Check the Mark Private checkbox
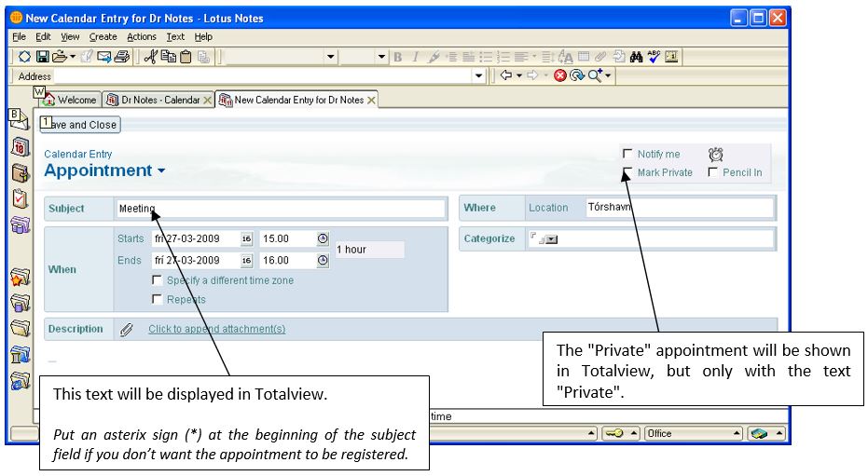Image resolution: width=868 pixels, height=476 pixels. (627, 172)
